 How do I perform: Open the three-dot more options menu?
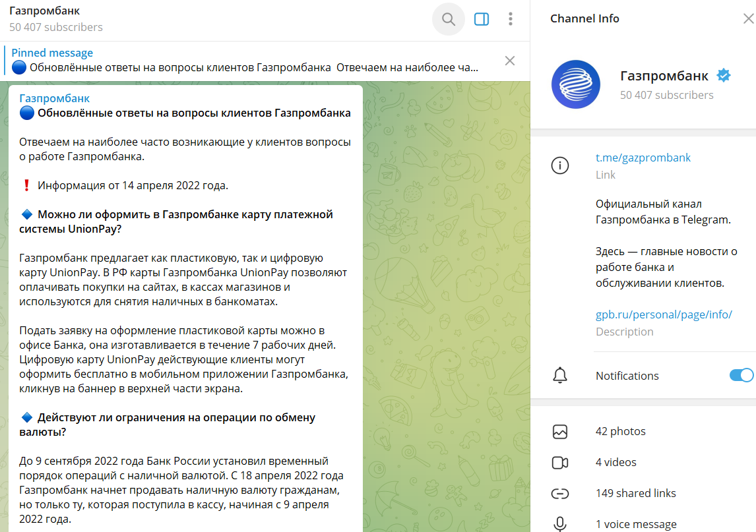coord(510,19)
